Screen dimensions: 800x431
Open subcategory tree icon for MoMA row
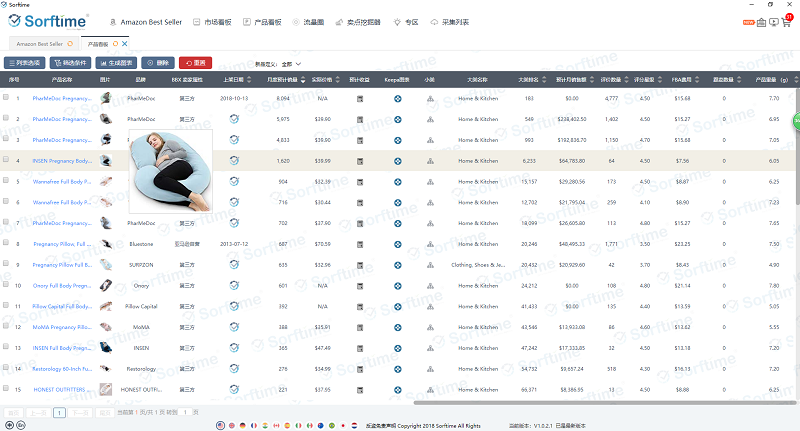click(430, 327)
